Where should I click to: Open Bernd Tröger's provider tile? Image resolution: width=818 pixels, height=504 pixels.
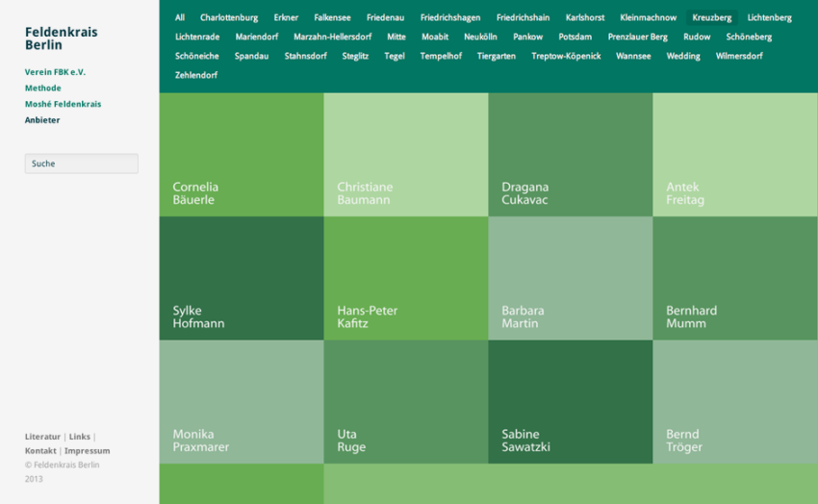735,401
